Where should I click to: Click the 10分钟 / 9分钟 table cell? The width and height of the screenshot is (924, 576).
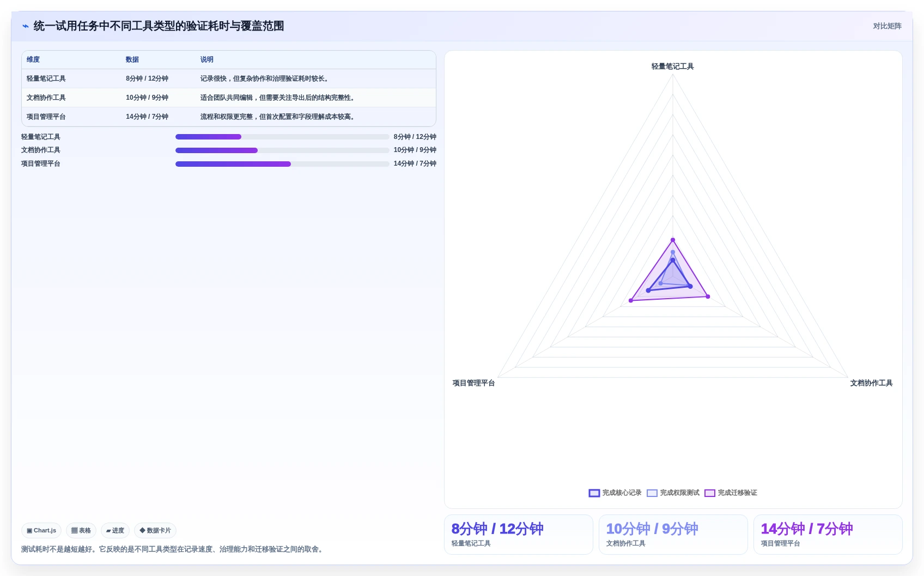point(147,98)
